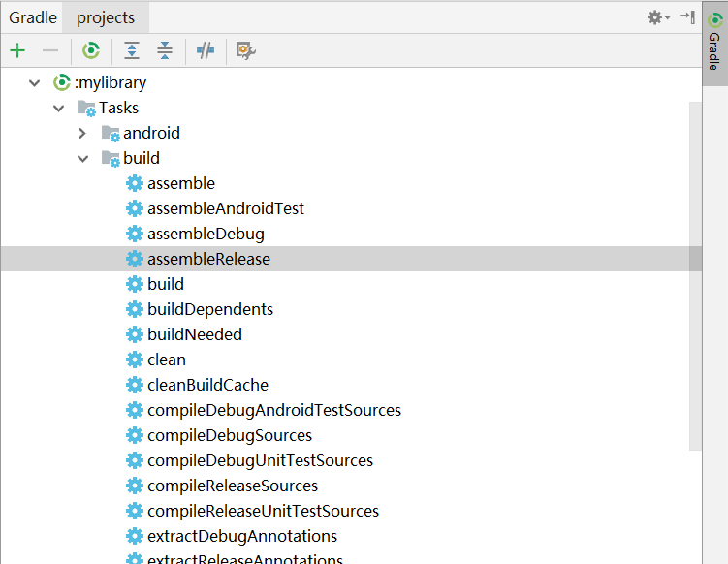This screenshot has height=564, width=728.
Task: Select the Tasks folder label
Action: [x=119, y=108]
